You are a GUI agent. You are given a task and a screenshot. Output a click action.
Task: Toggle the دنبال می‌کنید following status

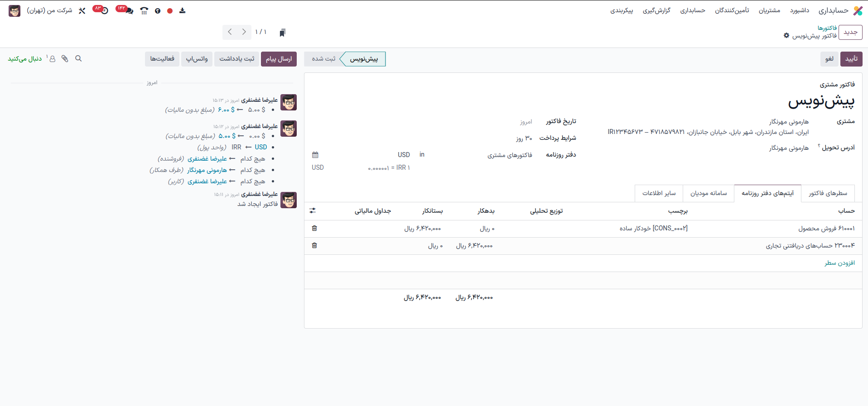coord(25,59)
